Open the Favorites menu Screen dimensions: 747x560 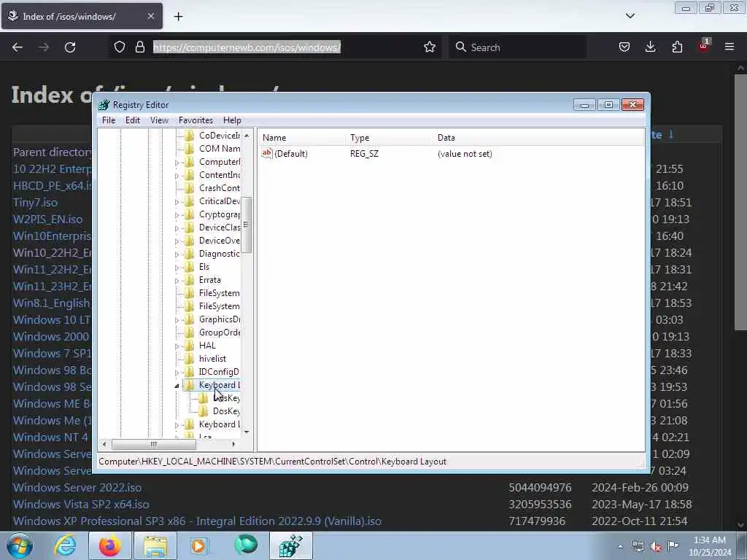click(x=196, y=120)
